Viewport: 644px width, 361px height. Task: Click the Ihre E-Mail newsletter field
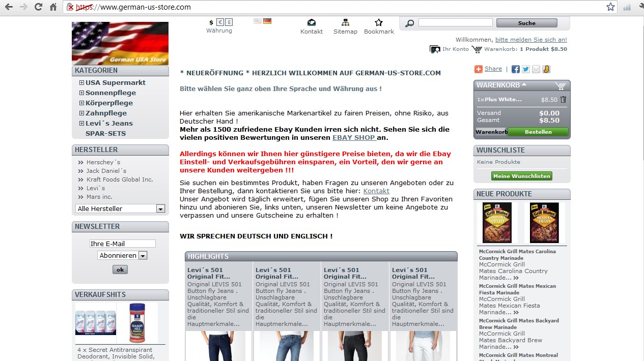click(x=123, y=244)
